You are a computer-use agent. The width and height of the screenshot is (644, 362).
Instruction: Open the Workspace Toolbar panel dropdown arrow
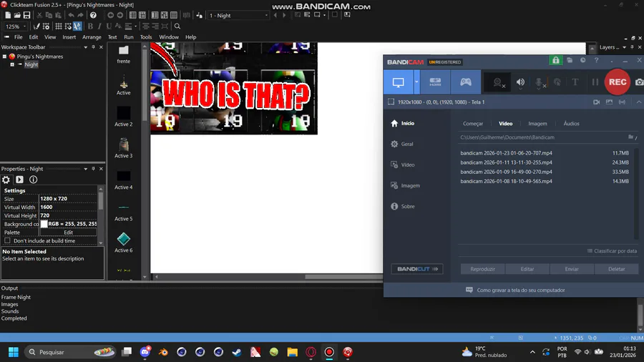85,47
